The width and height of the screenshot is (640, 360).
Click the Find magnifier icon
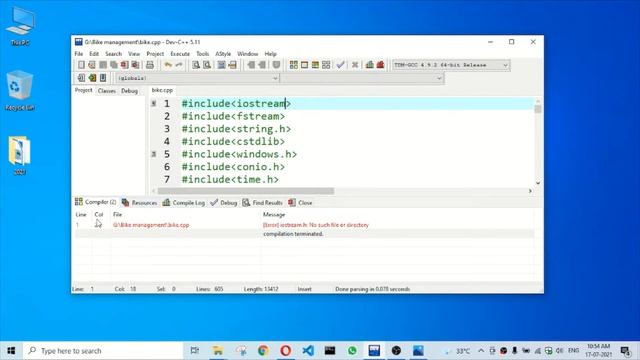click(x=196, y=65)
